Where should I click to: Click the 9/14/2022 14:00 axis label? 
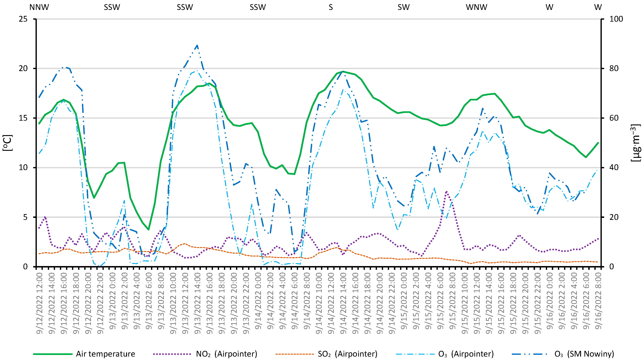pos(343,303)
